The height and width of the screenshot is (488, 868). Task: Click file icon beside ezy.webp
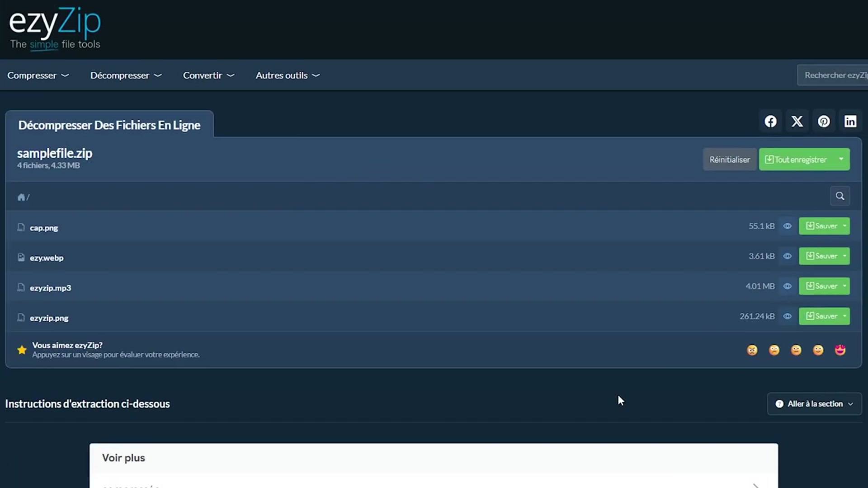pyautogui.click(x=21, y=258)
